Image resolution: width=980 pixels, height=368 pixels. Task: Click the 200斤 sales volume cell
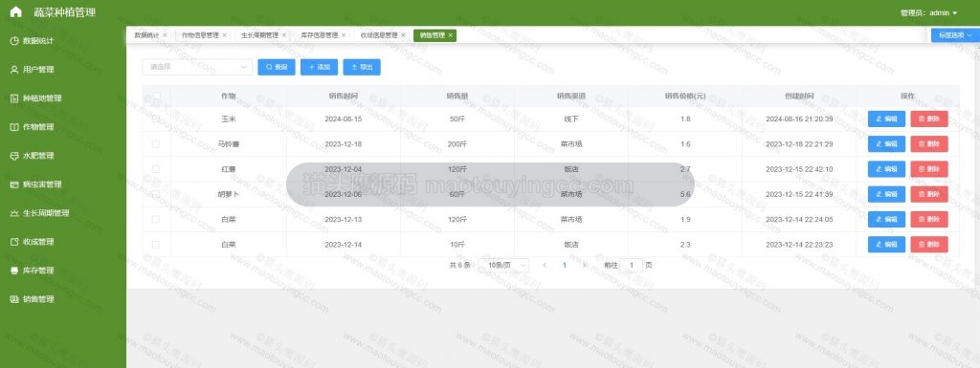[x=457, y=144]
